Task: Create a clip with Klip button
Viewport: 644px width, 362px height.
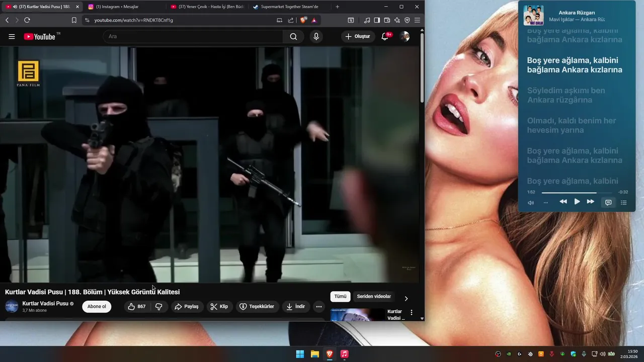Action: [x=219, y=306]
